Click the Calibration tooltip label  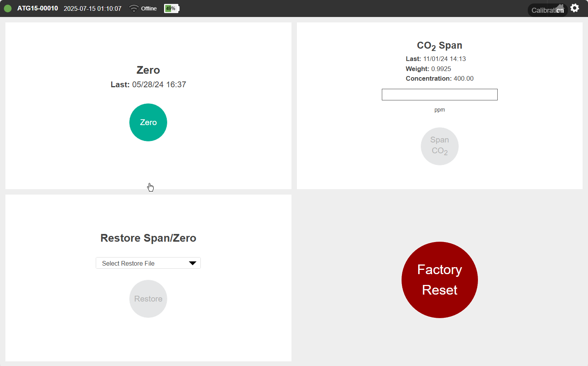tap(544, 10)
